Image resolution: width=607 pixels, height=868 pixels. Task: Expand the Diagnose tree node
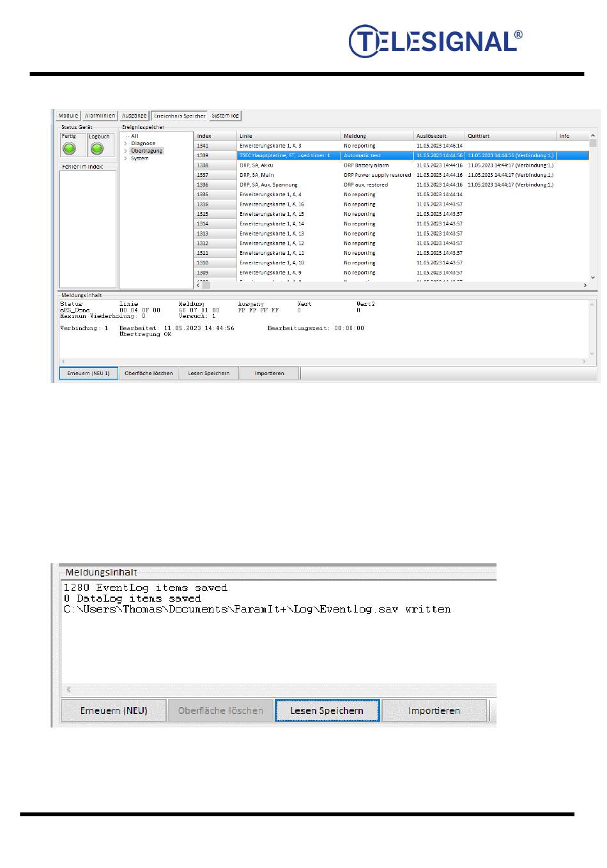[x=126, y=144]
